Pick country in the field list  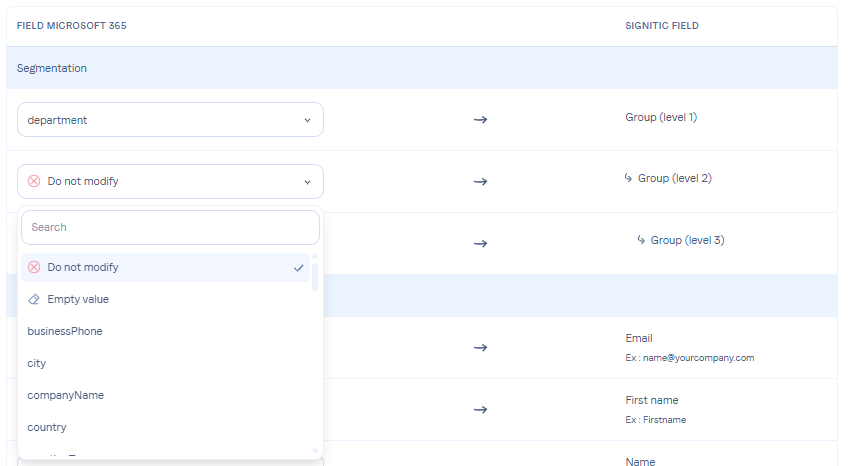[47, 427]
